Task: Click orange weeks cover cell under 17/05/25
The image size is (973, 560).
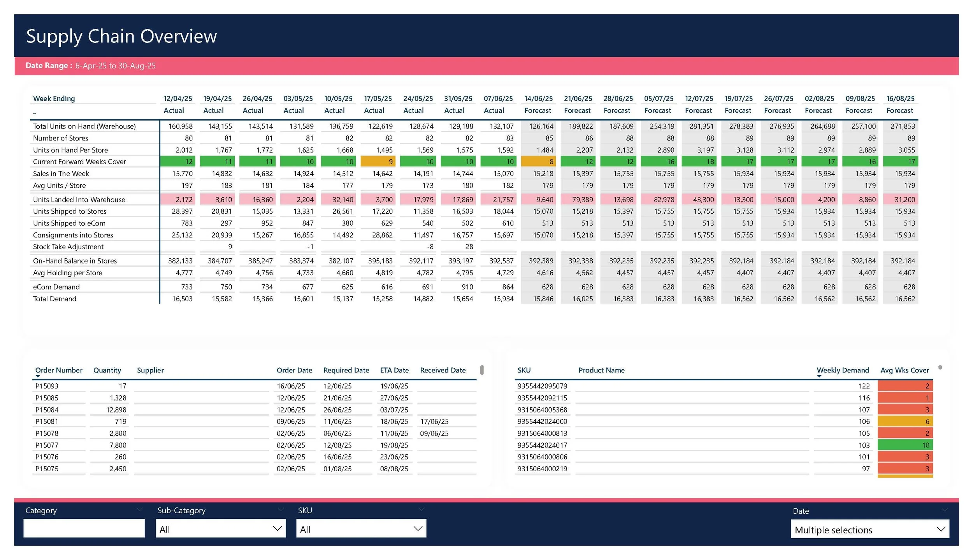Action: tap(378, 162)
